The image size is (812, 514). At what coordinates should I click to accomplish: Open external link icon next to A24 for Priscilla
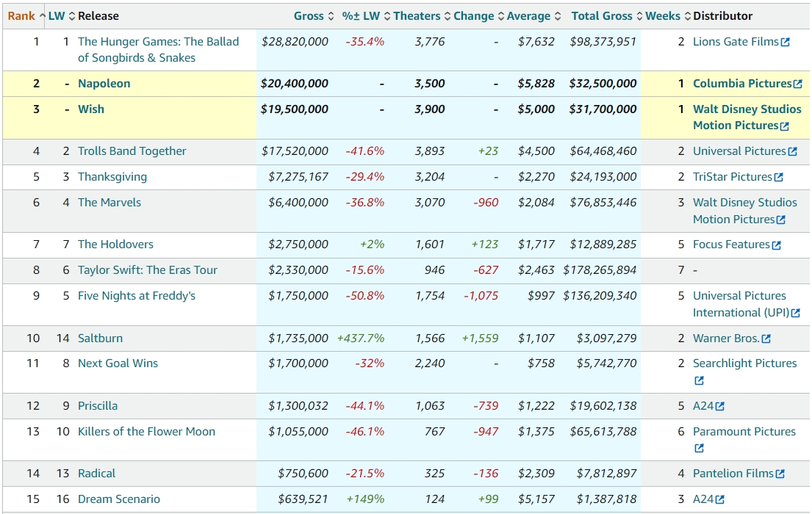[719, 407]
